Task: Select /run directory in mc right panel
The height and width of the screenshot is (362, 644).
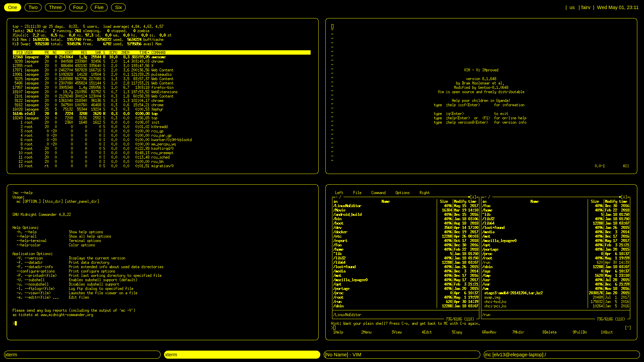Action: (x=556, y=262)
